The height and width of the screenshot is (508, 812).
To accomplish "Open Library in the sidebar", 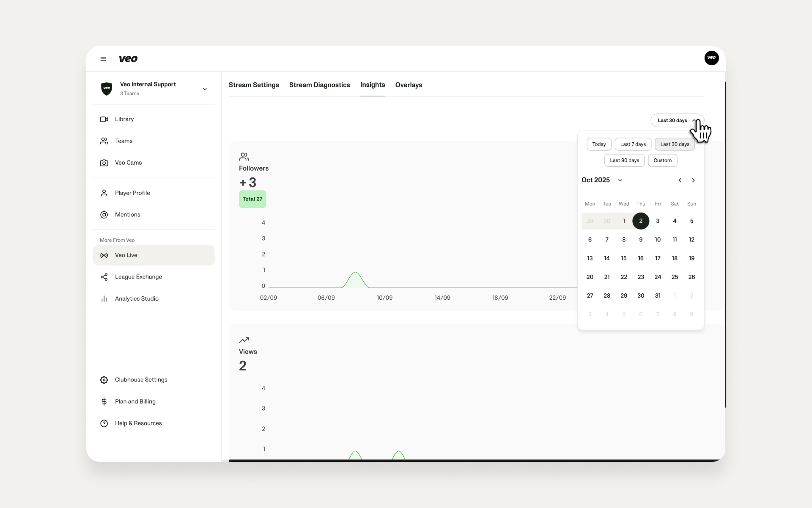I will tap(154, 119).
